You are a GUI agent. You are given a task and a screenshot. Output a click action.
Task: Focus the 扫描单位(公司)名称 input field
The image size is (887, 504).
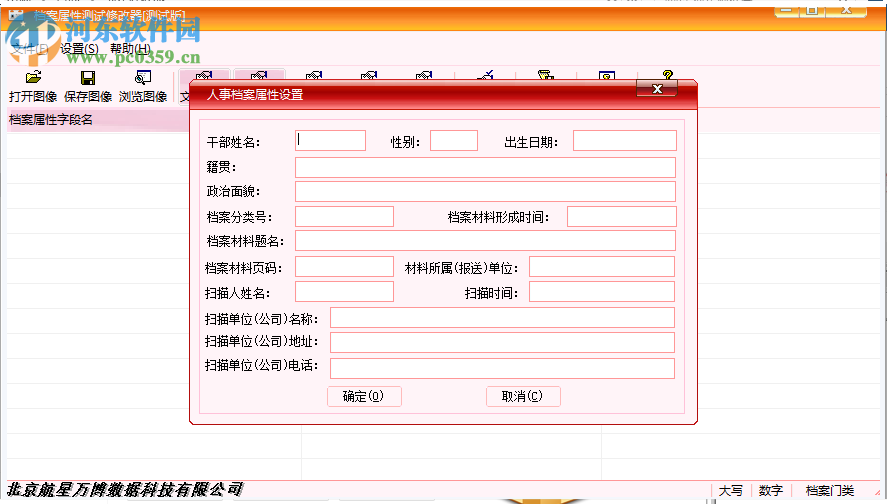(502, 318)
